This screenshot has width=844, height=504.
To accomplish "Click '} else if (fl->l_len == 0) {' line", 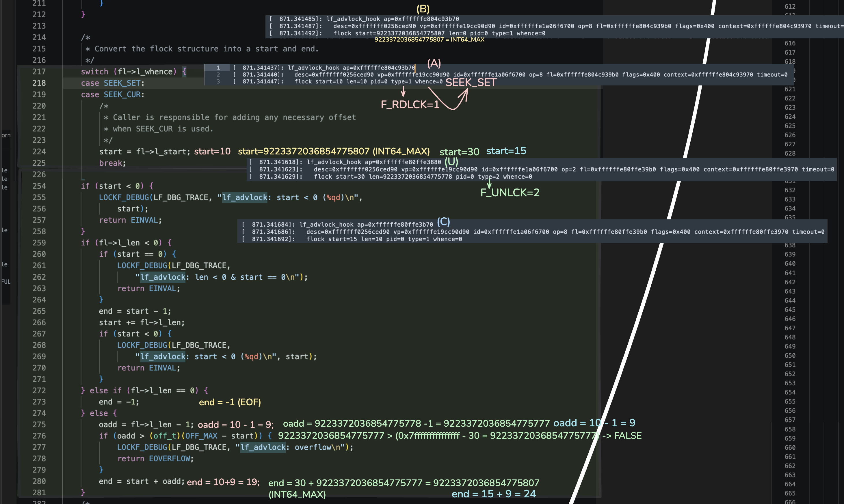I will click(x=145, y=391).
